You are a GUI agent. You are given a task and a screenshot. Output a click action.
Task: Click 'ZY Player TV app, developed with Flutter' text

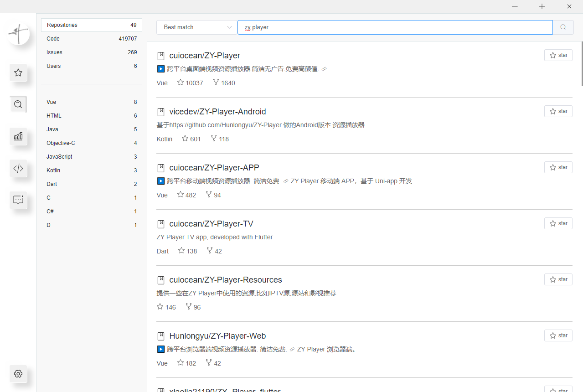(x=215, y=237)
